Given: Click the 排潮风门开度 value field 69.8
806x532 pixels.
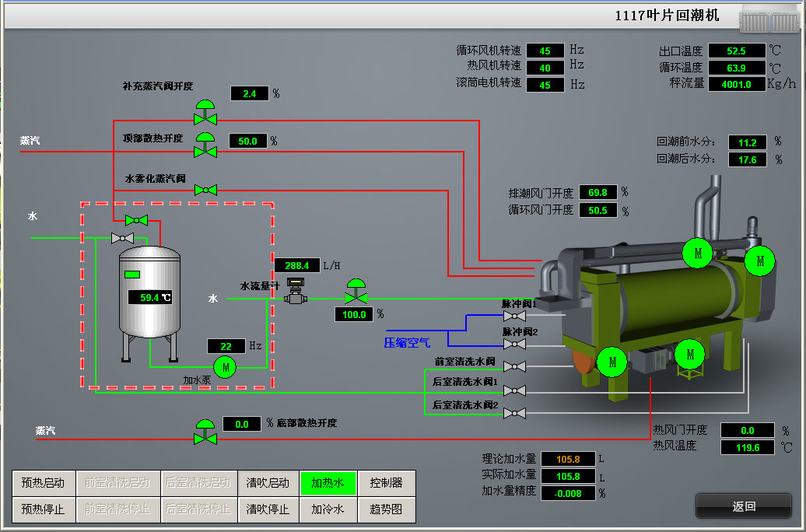Looking at the screenshot, I should [x=598, y=192].
